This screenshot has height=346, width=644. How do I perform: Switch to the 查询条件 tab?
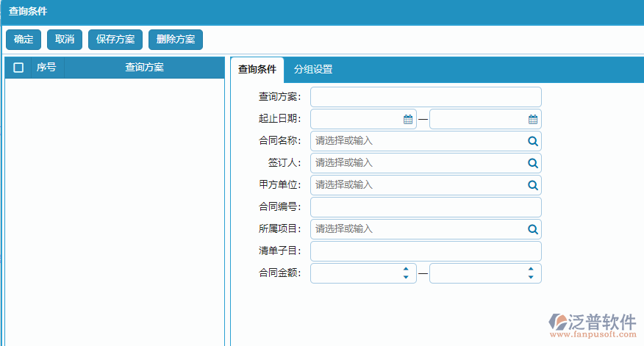point(257,69)
